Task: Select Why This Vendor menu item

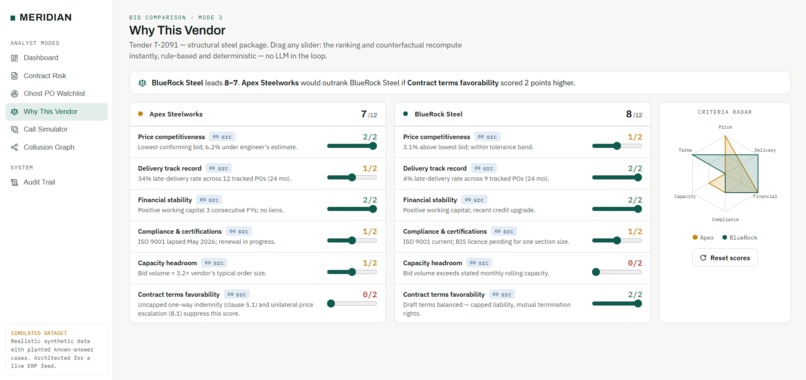Action: pyautogui.click(x=57, y=112)
